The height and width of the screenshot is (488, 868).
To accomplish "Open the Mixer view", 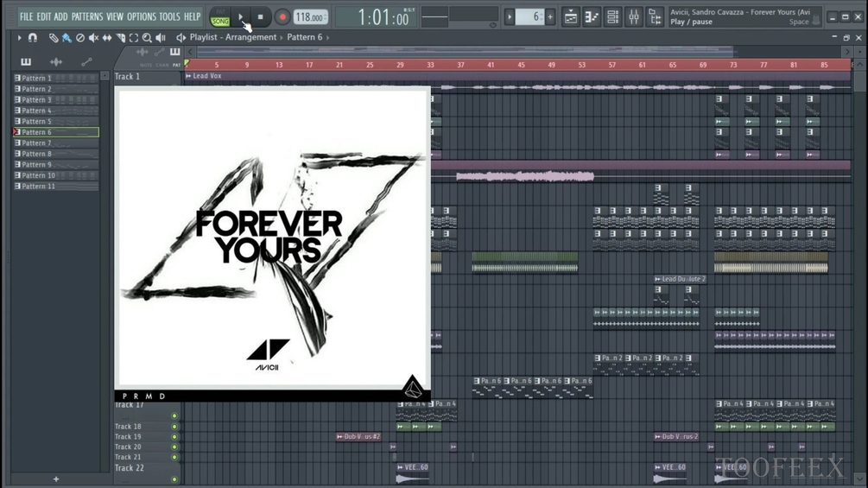I will tap(633, 17).
